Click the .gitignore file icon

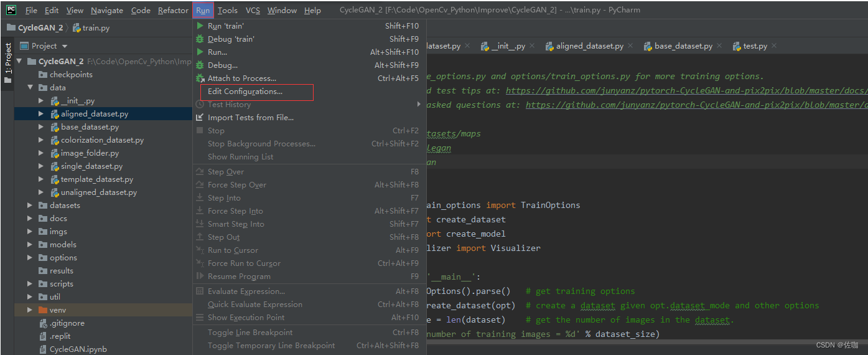click(43, 323)
